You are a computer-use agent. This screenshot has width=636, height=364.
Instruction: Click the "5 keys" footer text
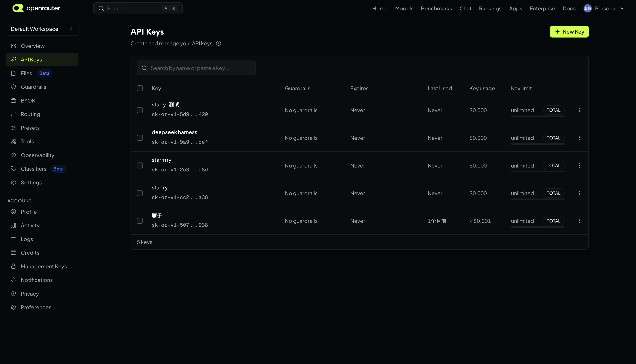(x=144, y=242)
